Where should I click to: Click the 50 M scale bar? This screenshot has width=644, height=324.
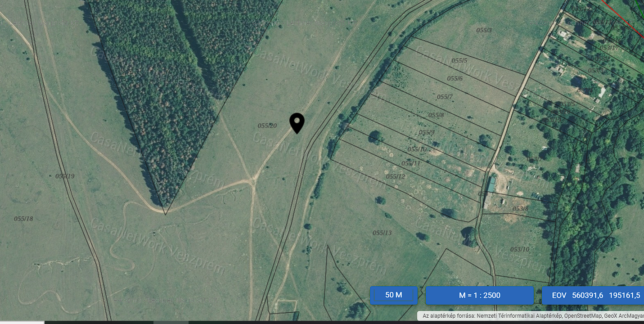[394, 295]
